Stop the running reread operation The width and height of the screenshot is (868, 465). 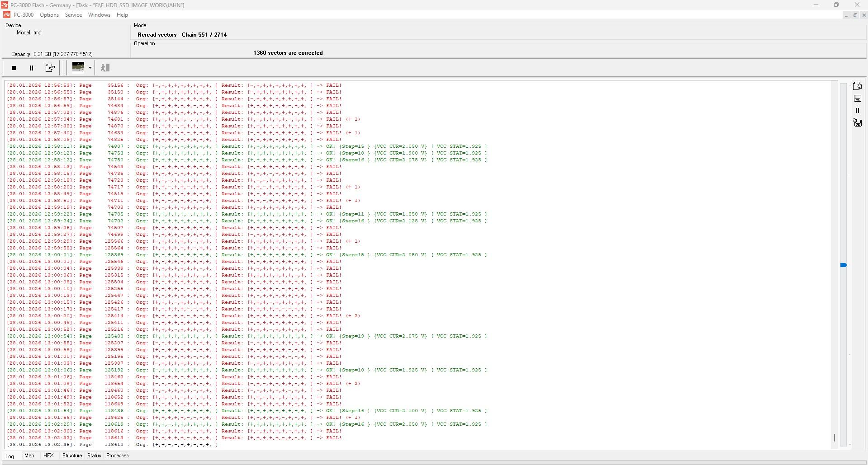pos(14,68)
